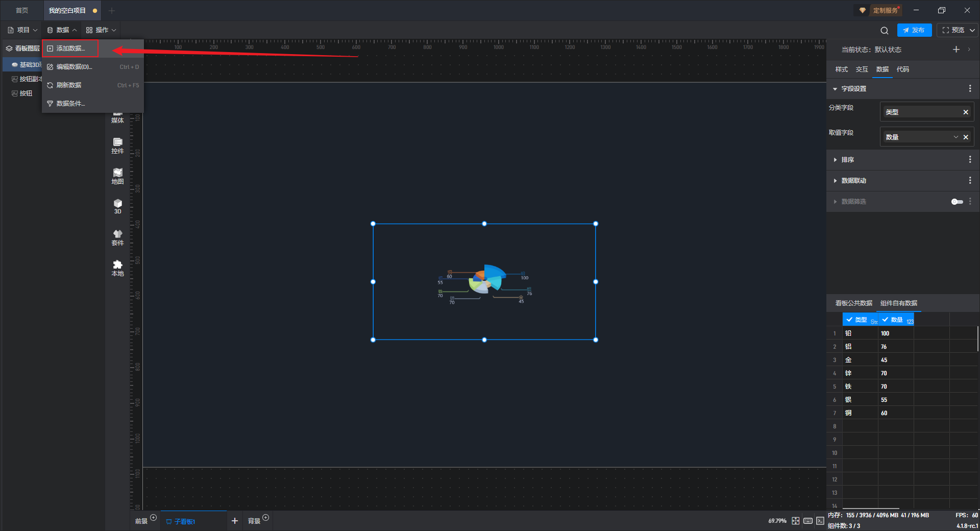This screenshot has width=980, height=531.
Task: Collapse the 字段设置 section
Action: coord(835,89)
